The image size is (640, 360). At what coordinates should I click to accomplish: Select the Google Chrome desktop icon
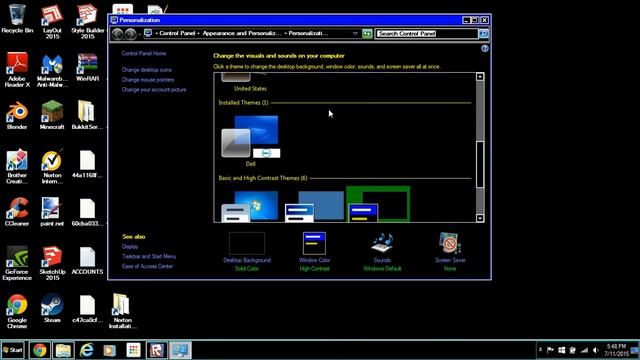17,311
